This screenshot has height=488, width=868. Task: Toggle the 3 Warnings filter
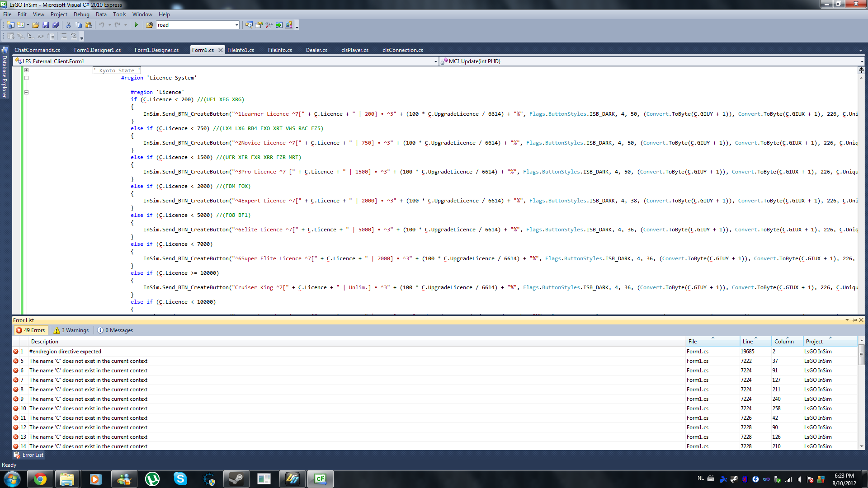71,330
